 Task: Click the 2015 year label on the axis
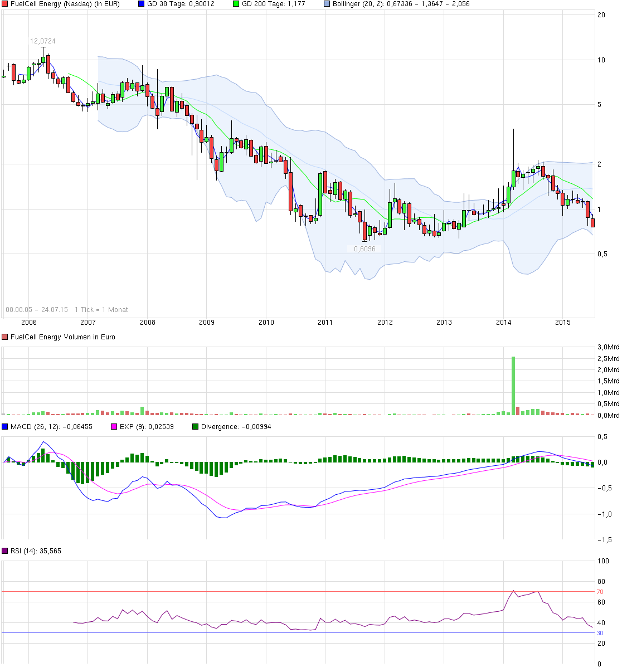point(563,323)
